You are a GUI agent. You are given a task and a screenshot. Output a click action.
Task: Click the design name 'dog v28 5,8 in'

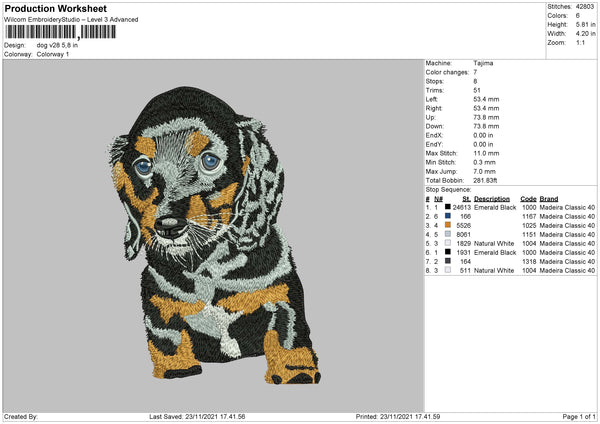point(57,45)
